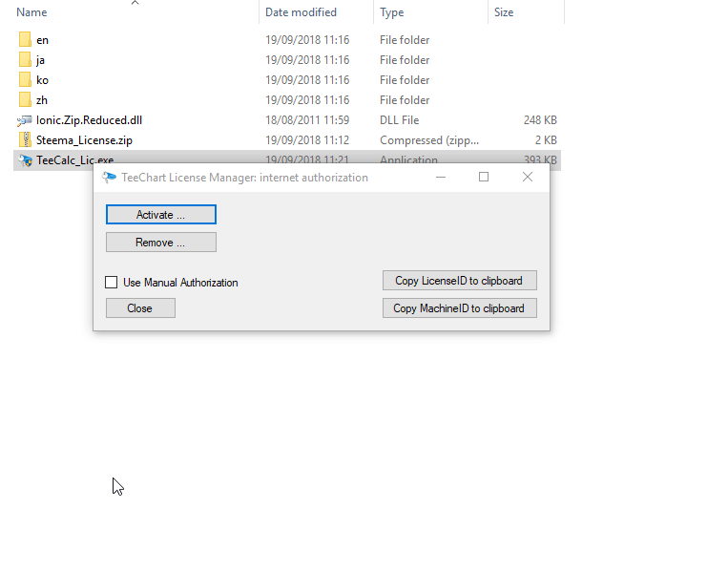Select the file name Steema_License.zip

point(85,140)
